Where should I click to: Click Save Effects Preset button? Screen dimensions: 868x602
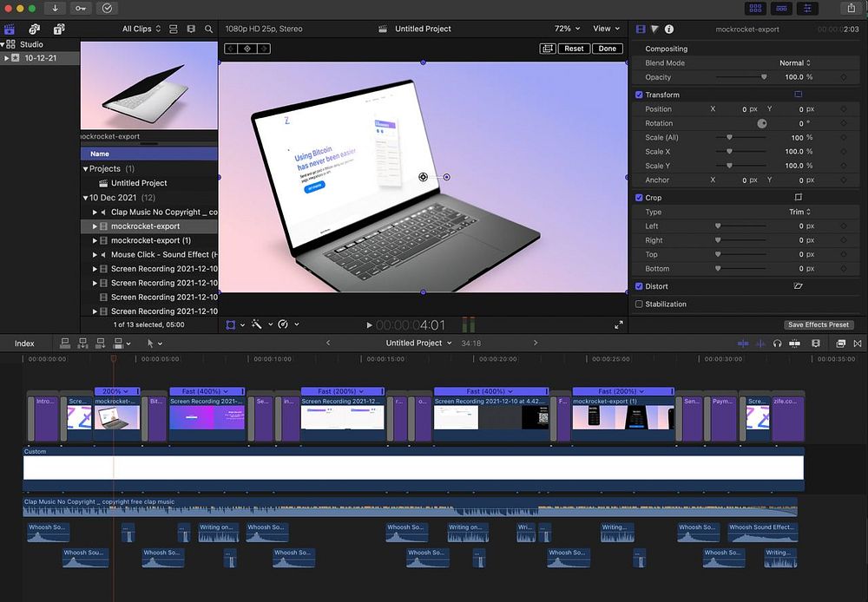(x=819, y=324)
